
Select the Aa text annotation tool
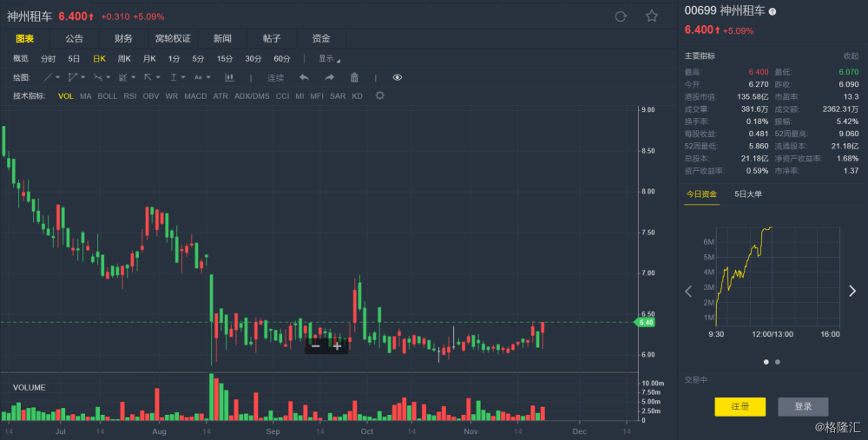coord(198,77)
